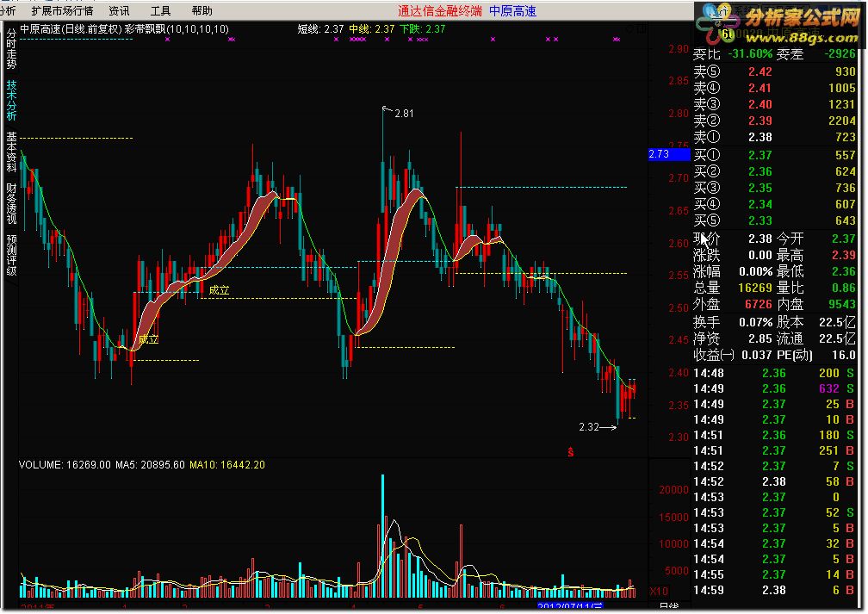Select the 买⑤ 2.33 order book row
Viewport: 868px width, 614px height.
pos(774,221)
